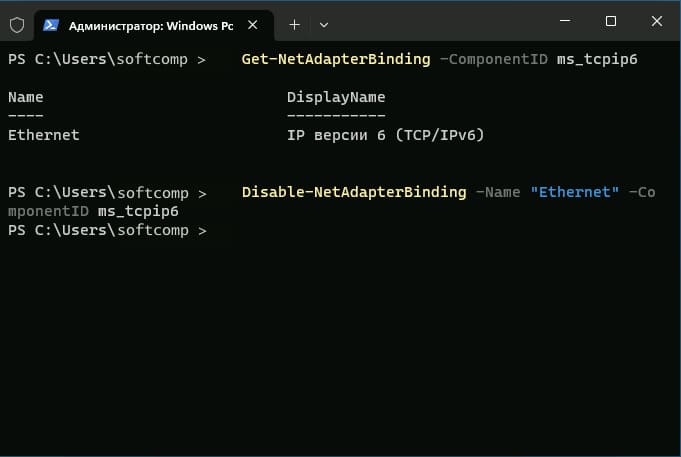The width and height of the screenshot is (681, 457).
Task: Click the Disable-NetAdapterBinding command text
Action: tap(354, 192)
